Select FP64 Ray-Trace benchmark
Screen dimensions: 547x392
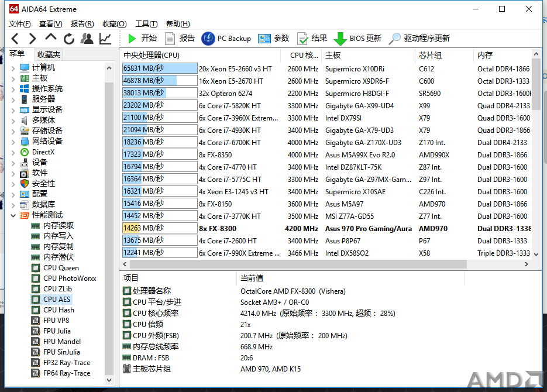pyautogui.click(x=67, y=373)
